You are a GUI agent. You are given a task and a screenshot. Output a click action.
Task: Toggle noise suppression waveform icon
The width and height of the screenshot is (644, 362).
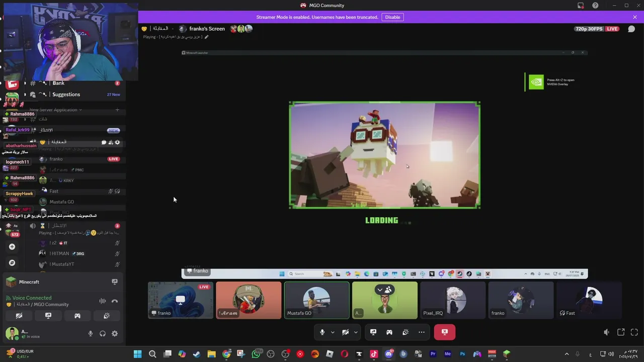tap(103, 301)
